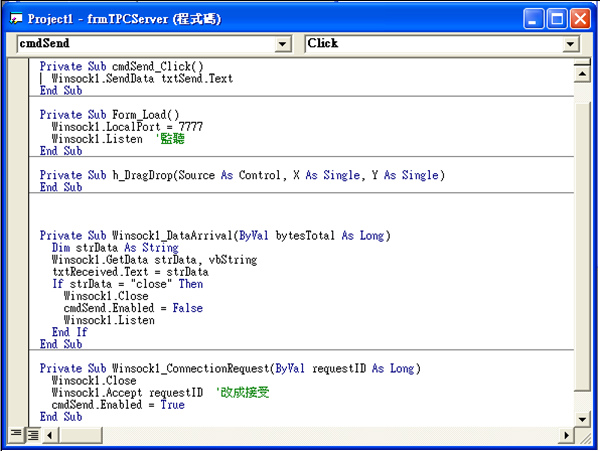Image resolution: width=600 pixels, height=451 pixels.
Task: Click the green comment '改成接受'
Action: tap(245, 392)
